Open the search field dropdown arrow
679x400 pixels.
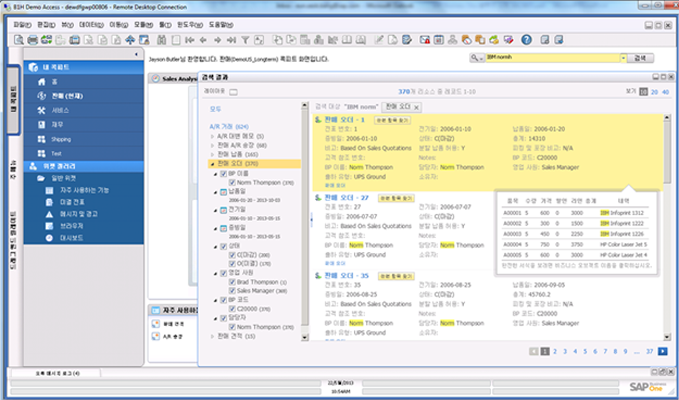coord(624,58)
